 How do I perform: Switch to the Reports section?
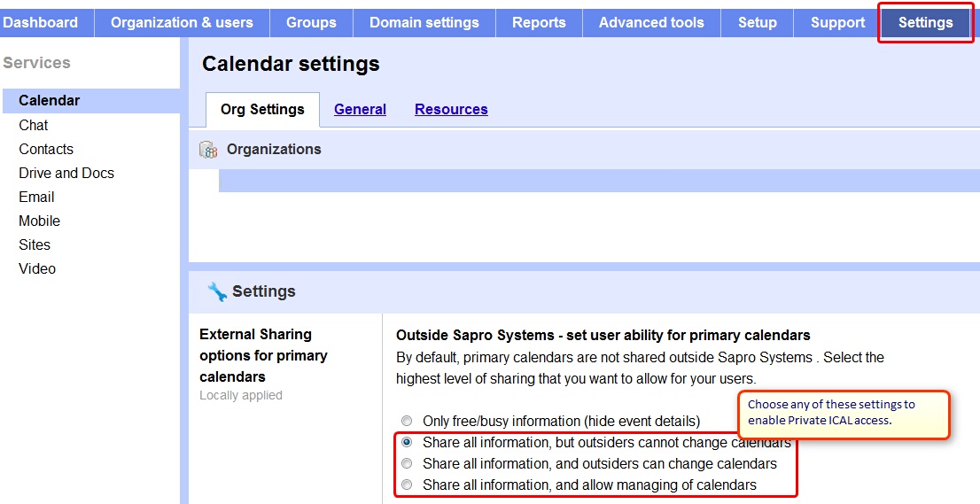pyautogui.click(x=539, y=22)
